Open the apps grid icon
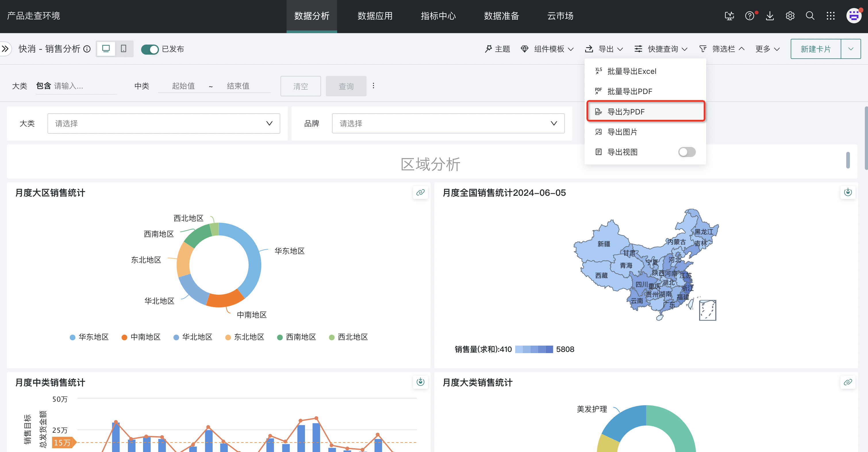The height and width of the screenshot is (452, 868). pyautogui.click(x=830, y=16)
